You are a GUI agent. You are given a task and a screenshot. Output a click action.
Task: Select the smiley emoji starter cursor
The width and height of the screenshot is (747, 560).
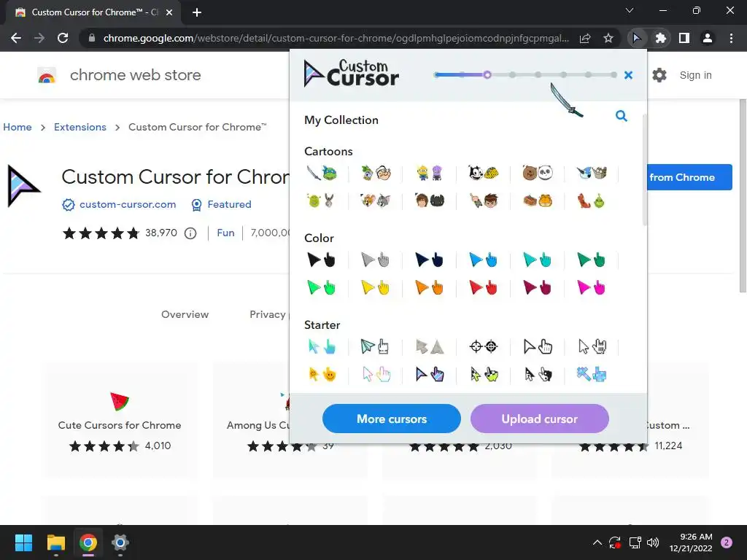coord(322,375)
